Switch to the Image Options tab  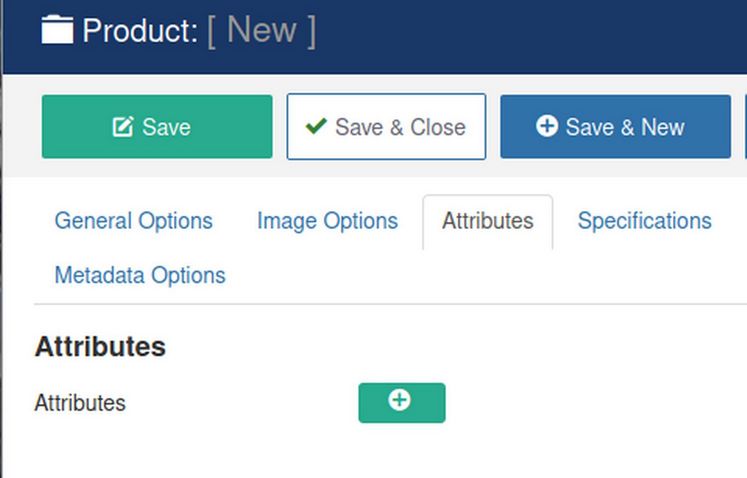coord(327,221)
